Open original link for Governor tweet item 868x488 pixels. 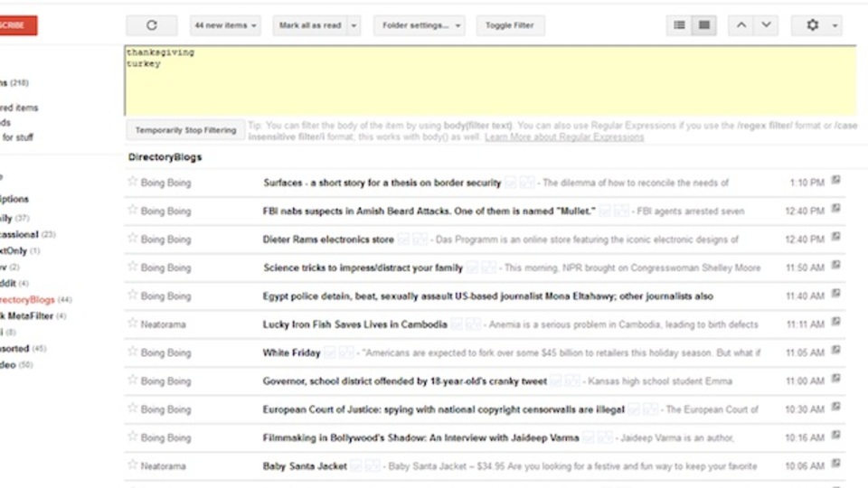pyautogui.click(x=835, y=379)
